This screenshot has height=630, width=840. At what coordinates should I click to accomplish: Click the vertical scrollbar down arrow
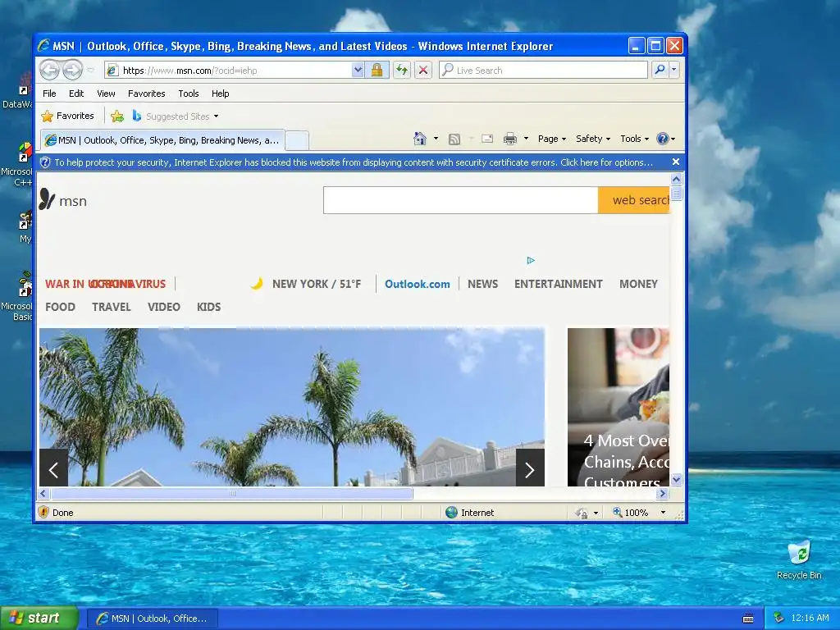(676, 479)
